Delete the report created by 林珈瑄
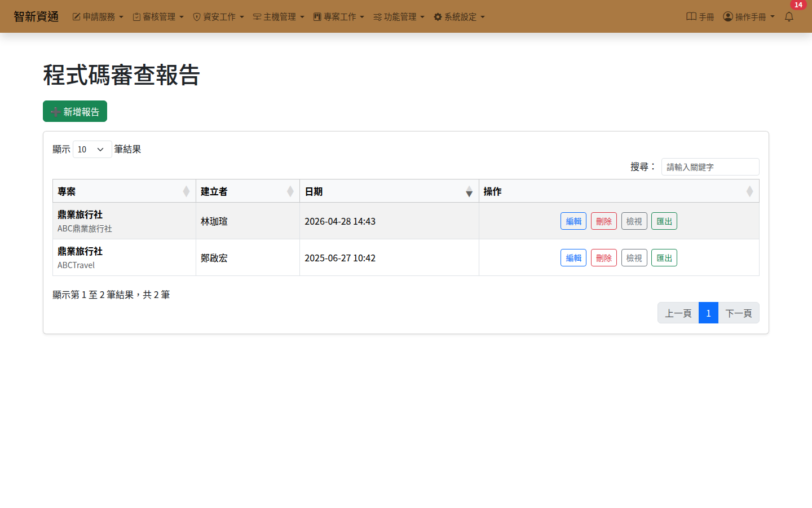The height and width of the screenshot is (508, 812). (604, 221)
